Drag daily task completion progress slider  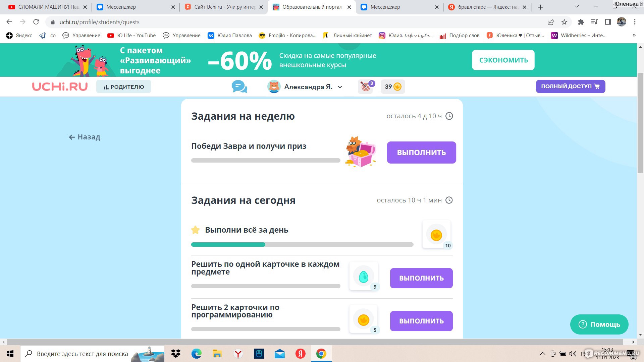[x=264, y=244]
